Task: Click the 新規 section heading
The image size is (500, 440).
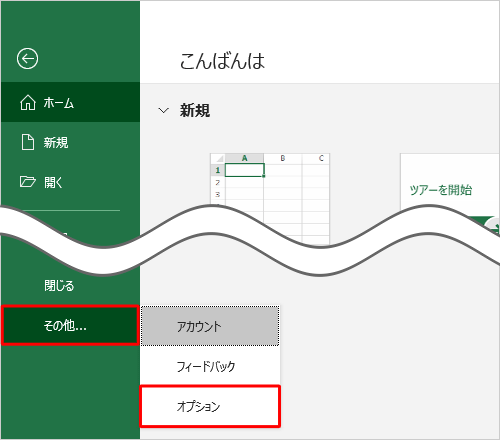Action: (x=195, y=110)
